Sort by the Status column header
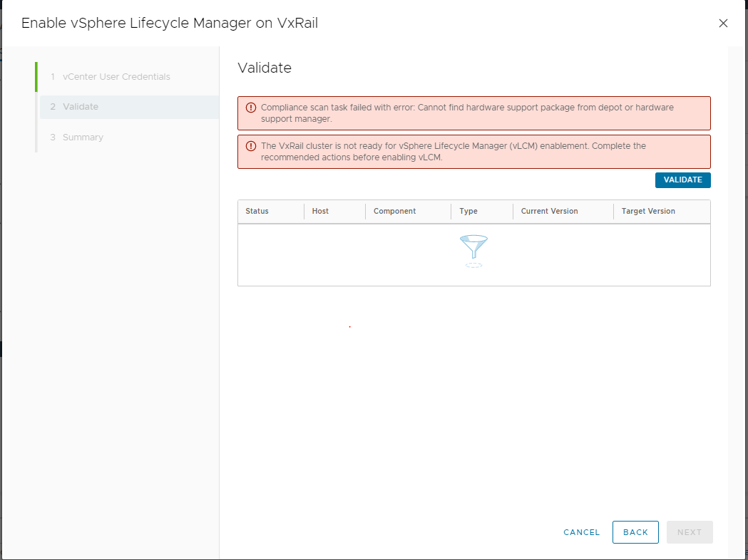The height and width of the screenshot is (560, 748). pos(257,211)
